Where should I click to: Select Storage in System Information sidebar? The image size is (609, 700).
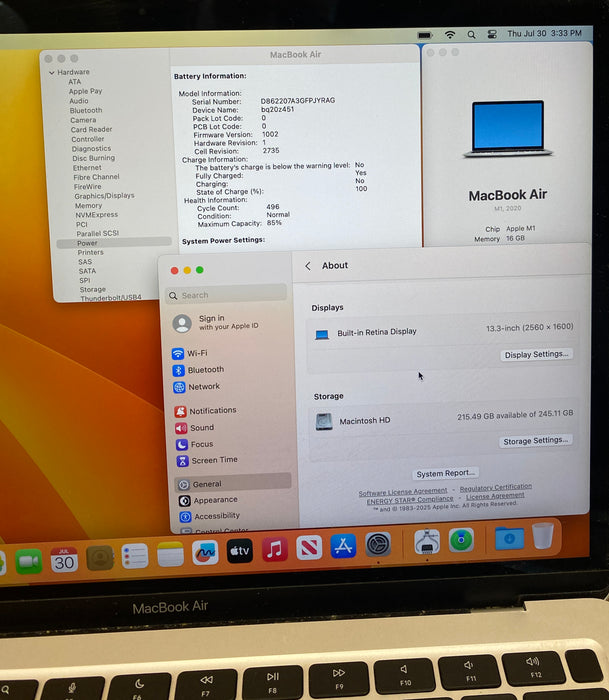(x=92, y=290)
